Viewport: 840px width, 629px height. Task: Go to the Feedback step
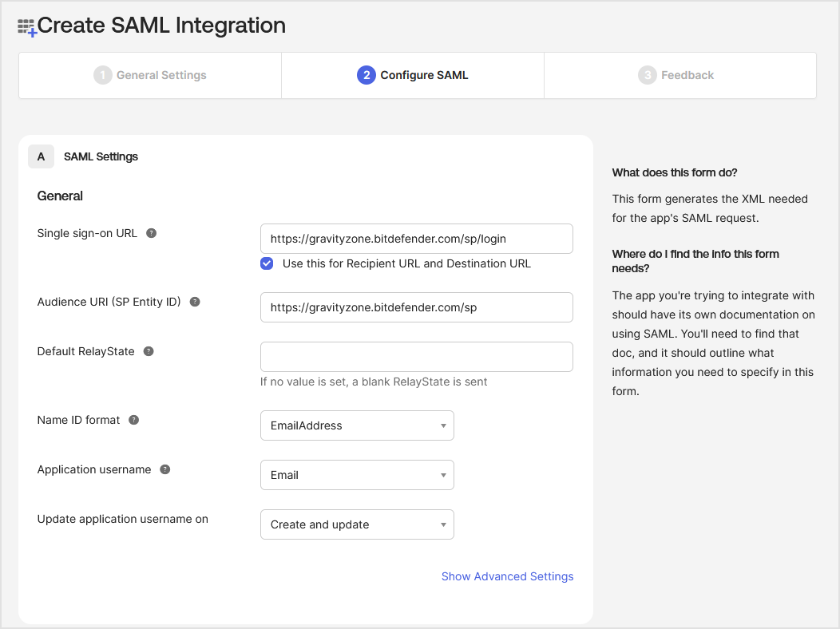click(680, 76)
